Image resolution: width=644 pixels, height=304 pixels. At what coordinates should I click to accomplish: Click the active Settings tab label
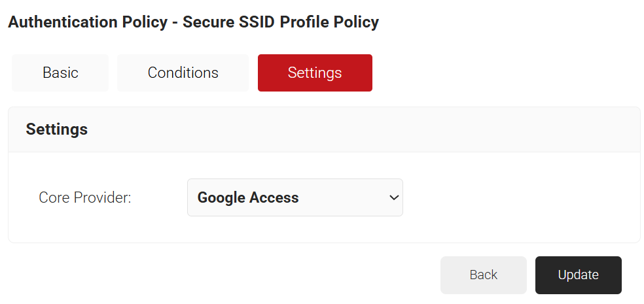[315, 73]
